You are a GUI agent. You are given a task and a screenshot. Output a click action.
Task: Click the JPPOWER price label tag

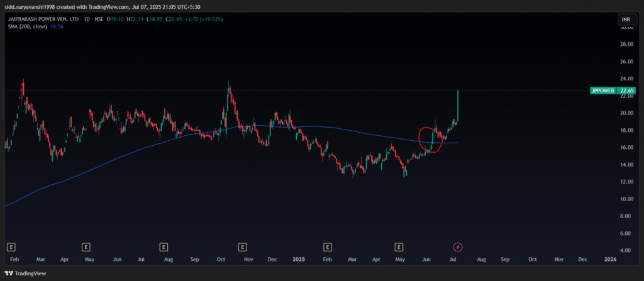(603, 91)
